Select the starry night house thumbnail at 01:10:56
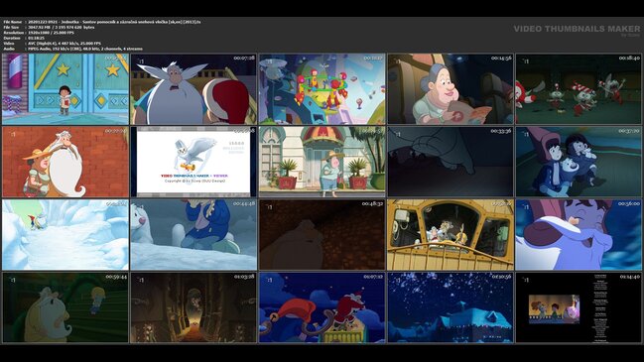The width and height of the screenshot is (644, 362). pos(451,307)
